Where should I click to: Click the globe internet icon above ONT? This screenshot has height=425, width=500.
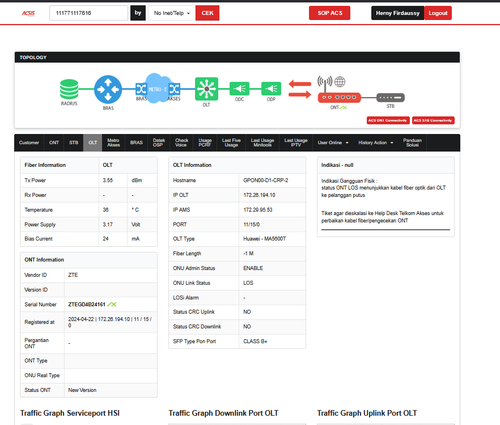pyautogui.click(x=340, y=81)
